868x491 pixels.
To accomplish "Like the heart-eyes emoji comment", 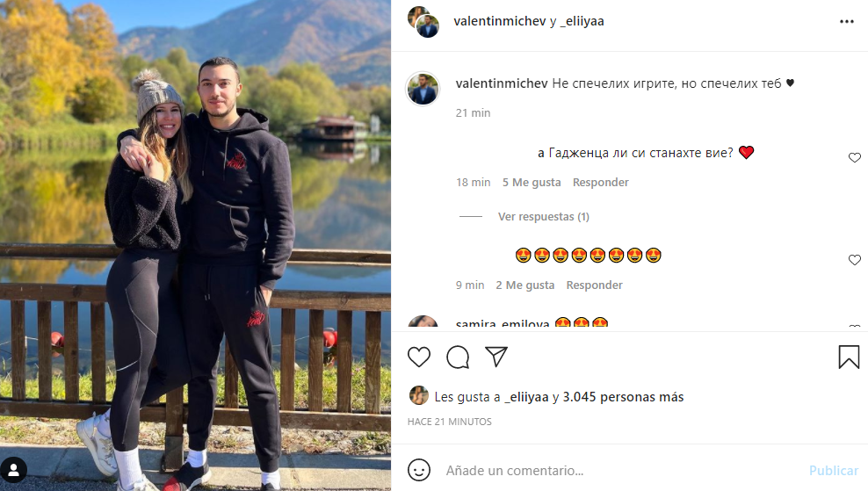I will (x=855, y=260).
